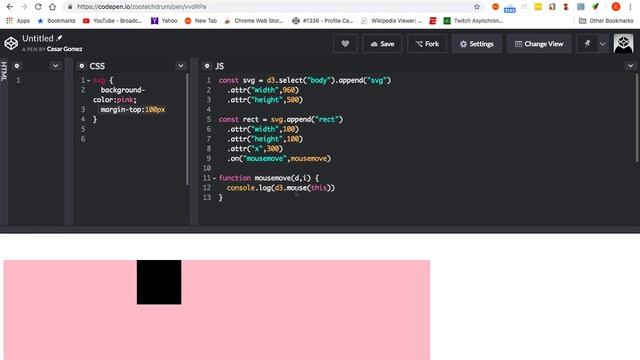
Task: Click the JS editor vertical scrollbar
Action: pyautogui.click(x=637, y=118)
